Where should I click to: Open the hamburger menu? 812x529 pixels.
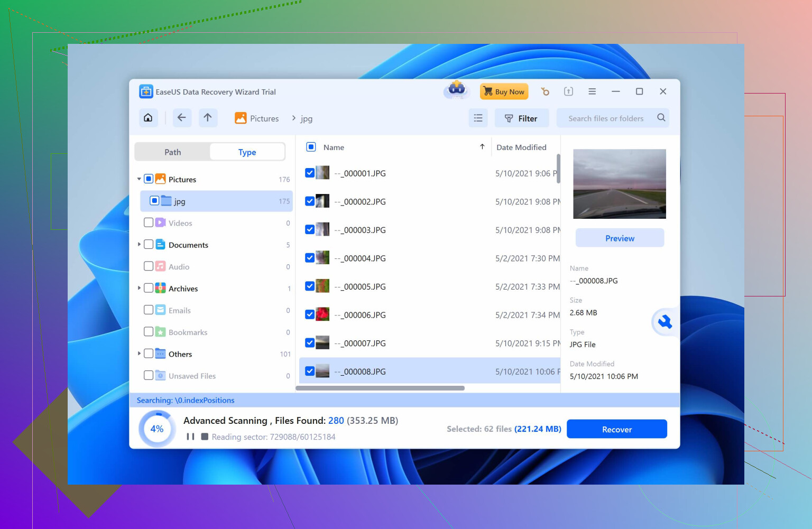click(x=592, y=91)
